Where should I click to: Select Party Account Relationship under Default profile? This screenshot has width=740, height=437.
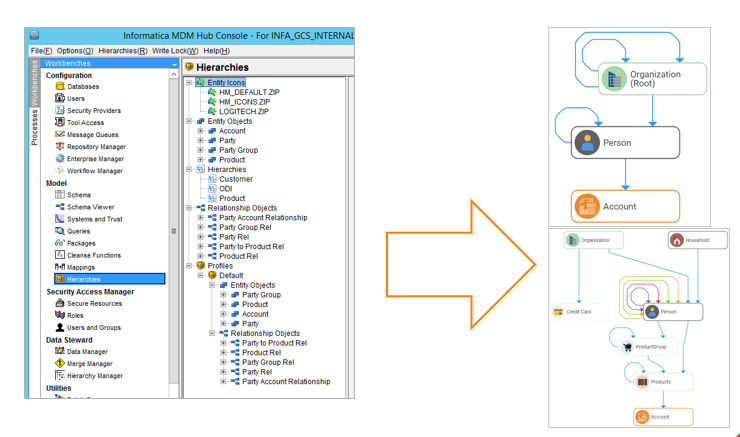coord(286,381)
